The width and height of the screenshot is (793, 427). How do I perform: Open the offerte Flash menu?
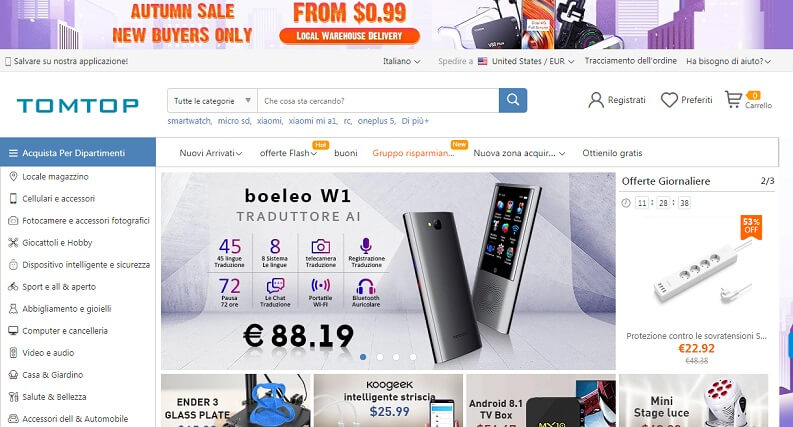point(288,153)
